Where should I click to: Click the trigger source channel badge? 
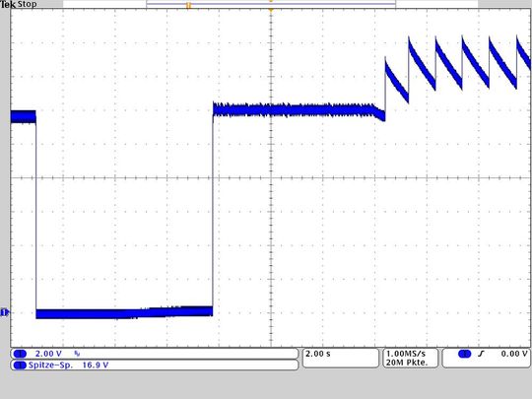464,354
